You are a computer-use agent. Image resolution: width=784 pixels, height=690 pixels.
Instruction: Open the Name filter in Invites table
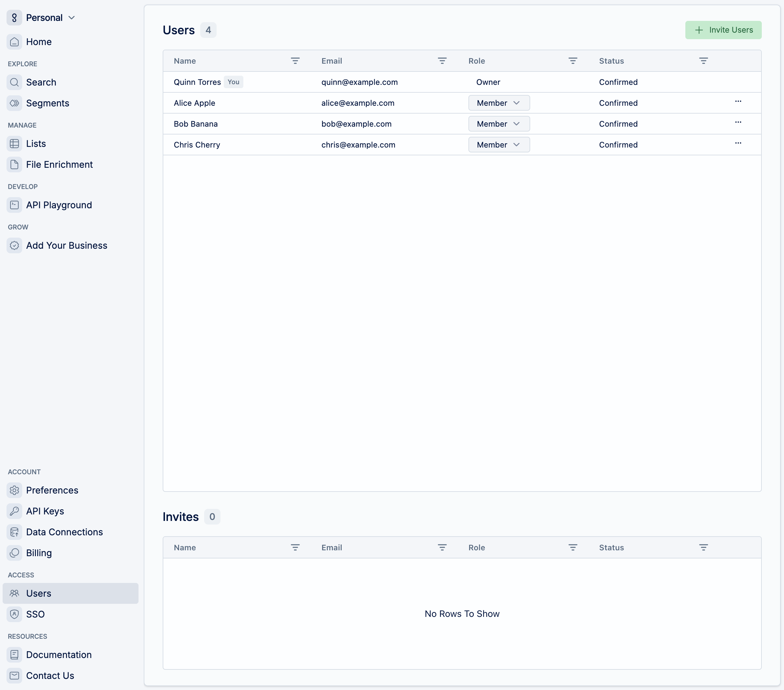tap(295, 547)
